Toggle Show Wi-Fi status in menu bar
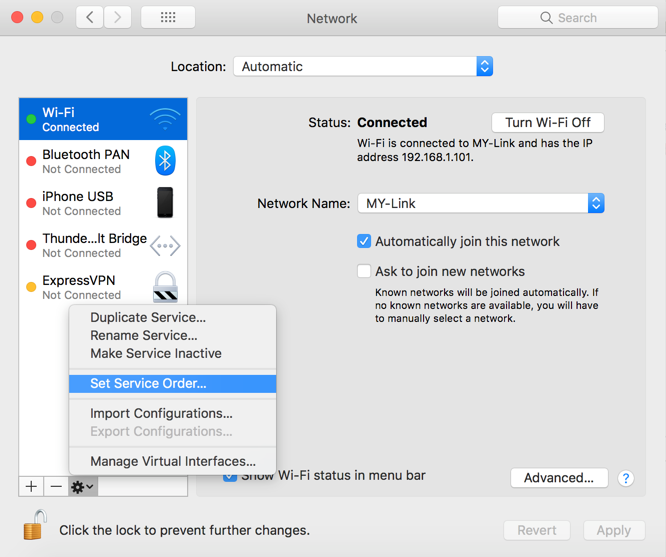 (x=231, y=476)
